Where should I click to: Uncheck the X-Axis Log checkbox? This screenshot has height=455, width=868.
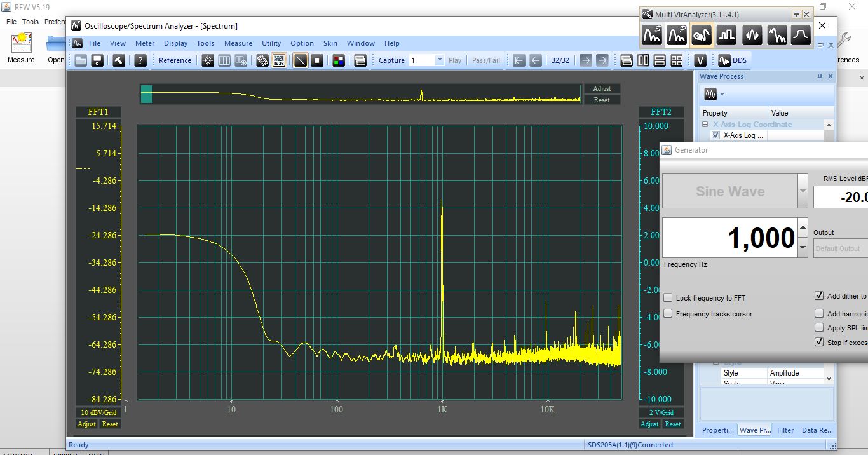click(x=716, y=135)
